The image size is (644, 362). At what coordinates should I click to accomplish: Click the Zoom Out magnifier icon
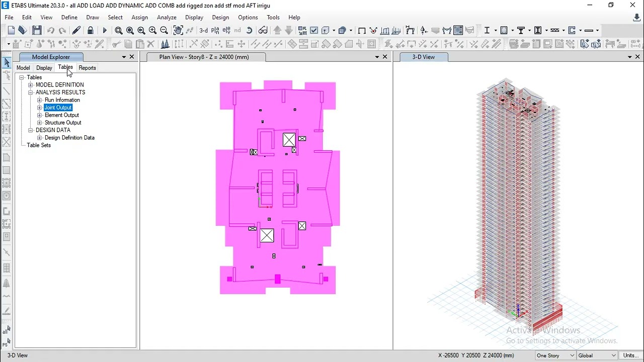pyautogui.click(x=164, y=31)
